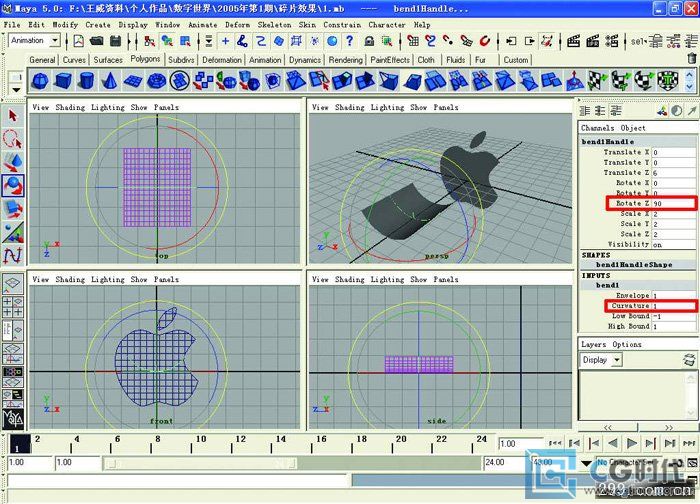
Task: Open Panels menu in the persp viewport
Action: 446,107
